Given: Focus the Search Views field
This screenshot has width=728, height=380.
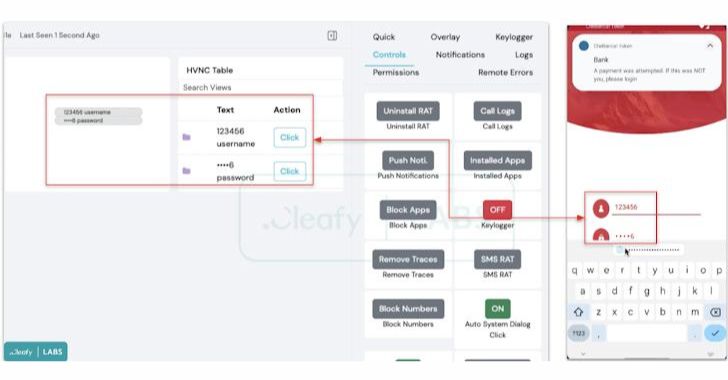Looking at the screenshot, I should point(260,87).
